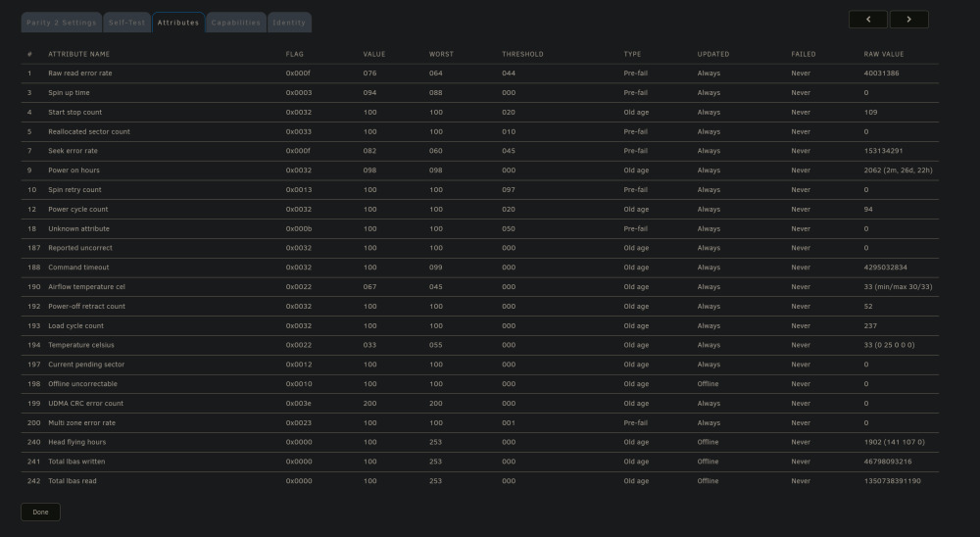This screenshot has height=537, width=980.
Task: Click the Power cycle count attribute
Action: click(78, 210)
